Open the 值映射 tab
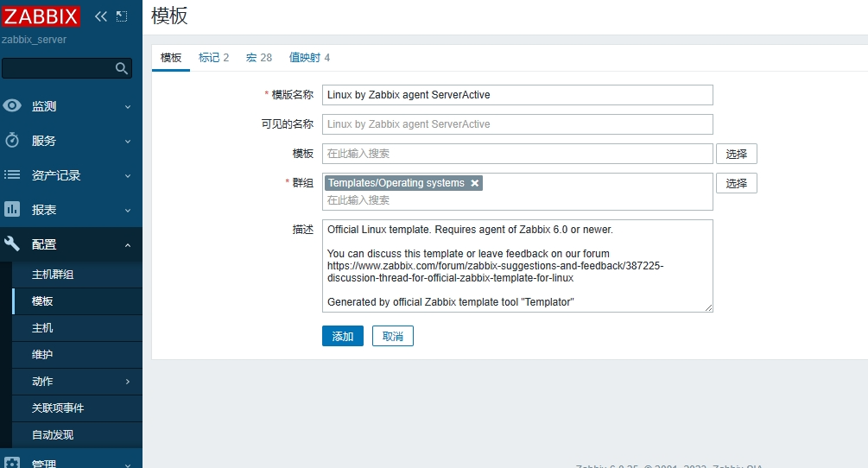The width and height of the screenshot is (868, 468). point(309,58)
